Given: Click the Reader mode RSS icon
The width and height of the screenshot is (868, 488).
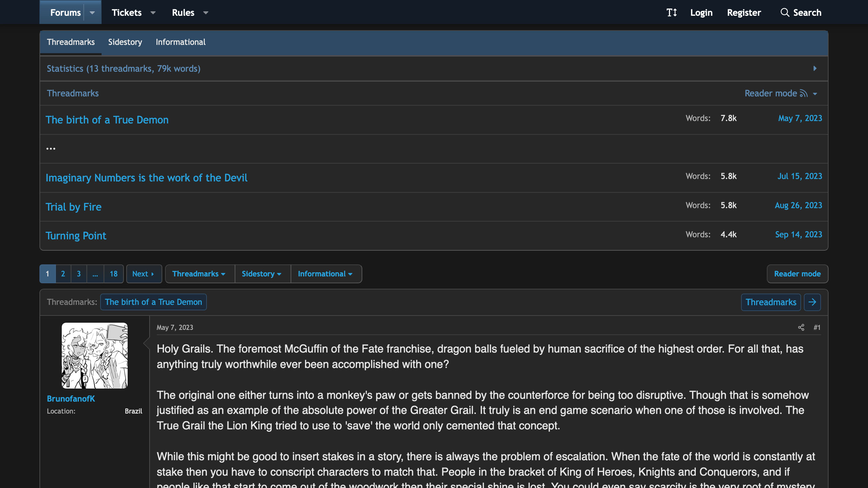Looking at the screenshot, I should point(804,93).
